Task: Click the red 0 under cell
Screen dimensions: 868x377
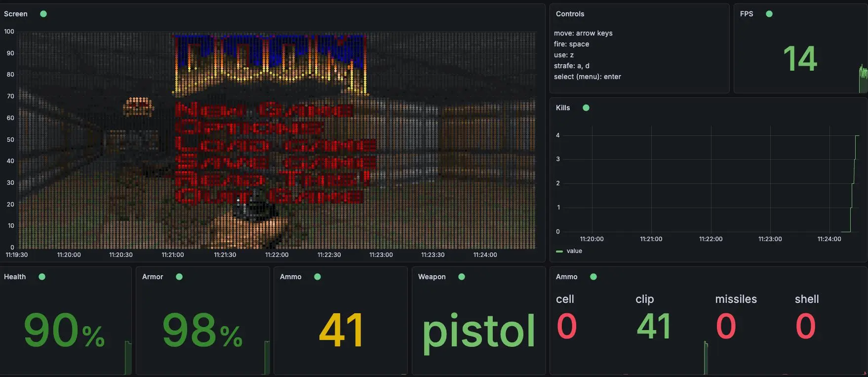Action: tap(567, 326)
